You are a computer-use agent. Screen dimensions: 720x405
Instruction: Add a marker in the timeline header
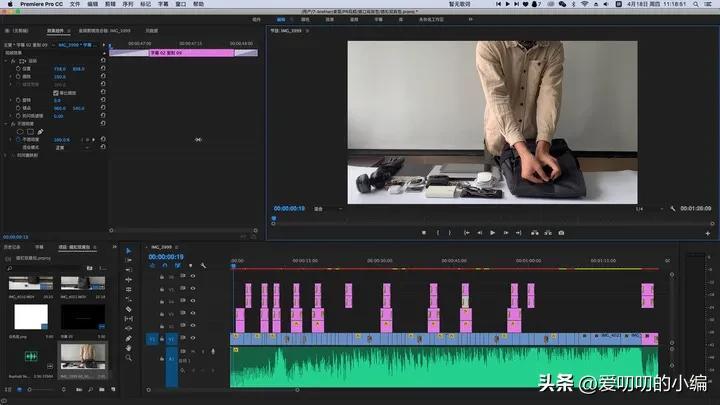[191, 265]
